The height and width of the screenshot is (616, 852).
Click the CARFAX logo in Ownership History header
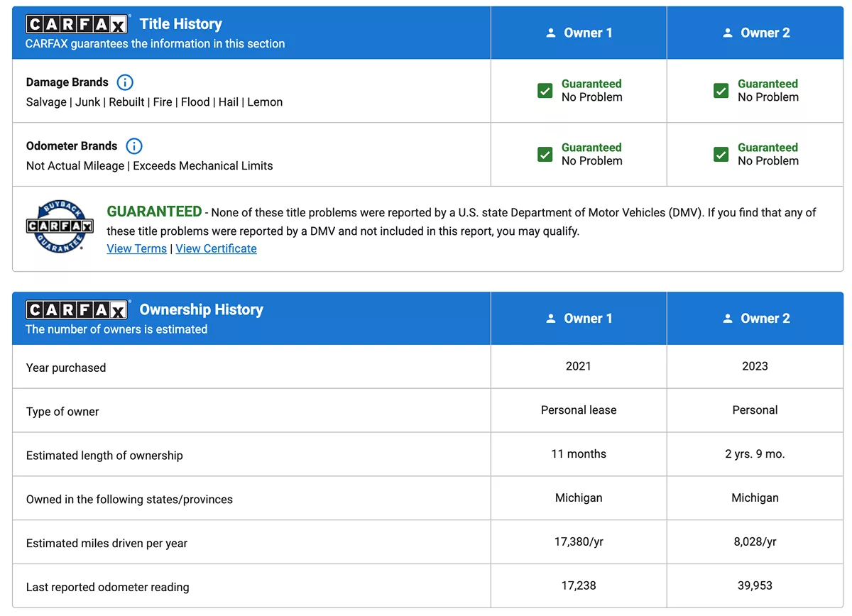[77, 310]
